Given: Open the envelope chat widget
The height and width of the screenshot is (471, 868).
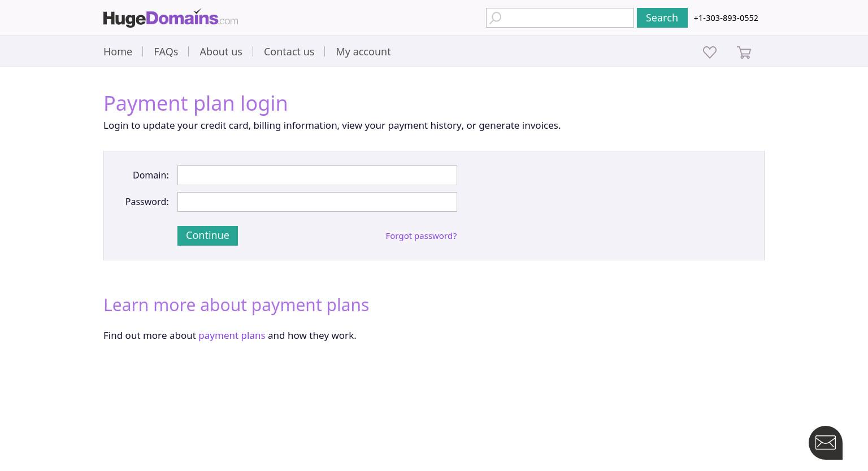Looking at the screenshot, I should (826, 443).
